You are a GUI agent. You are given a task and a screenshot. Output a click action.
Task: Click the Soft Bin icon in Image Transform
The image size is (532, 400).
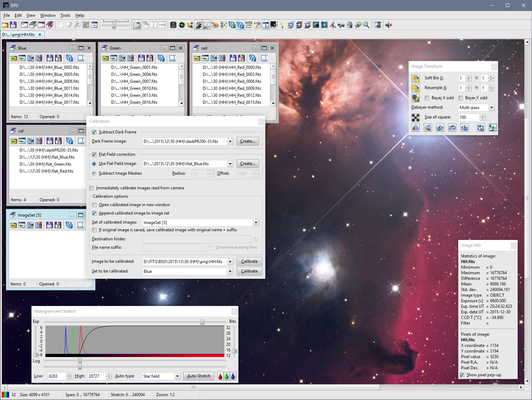click(x=415, y=78)
